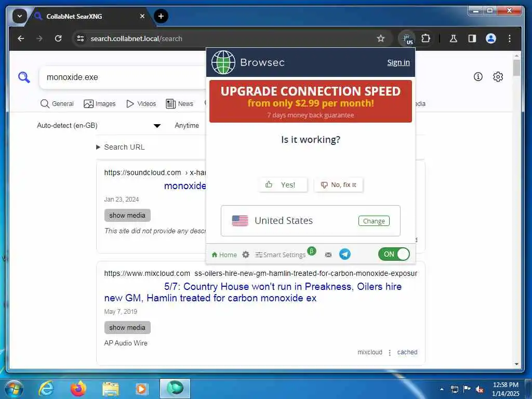Switch to General search category

57,104
